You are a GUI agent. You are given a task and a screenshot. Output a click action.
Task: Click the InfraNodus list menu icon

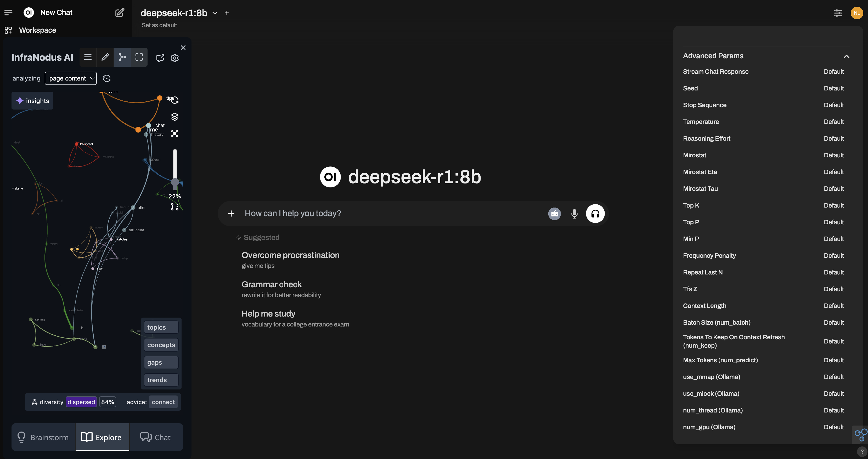(88, 57)
